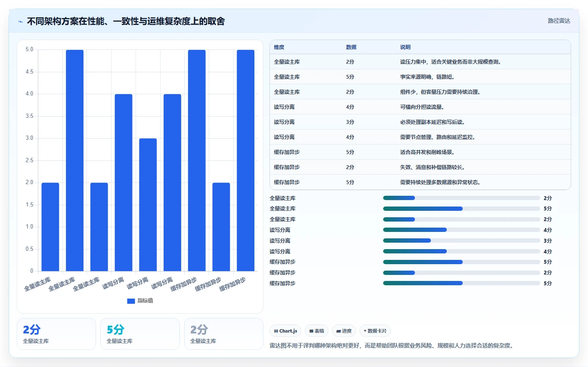Viewport: 588px width, 367px height.
Task: Click the 路径雷达 label in the header
Action: (x=559, y=21)
